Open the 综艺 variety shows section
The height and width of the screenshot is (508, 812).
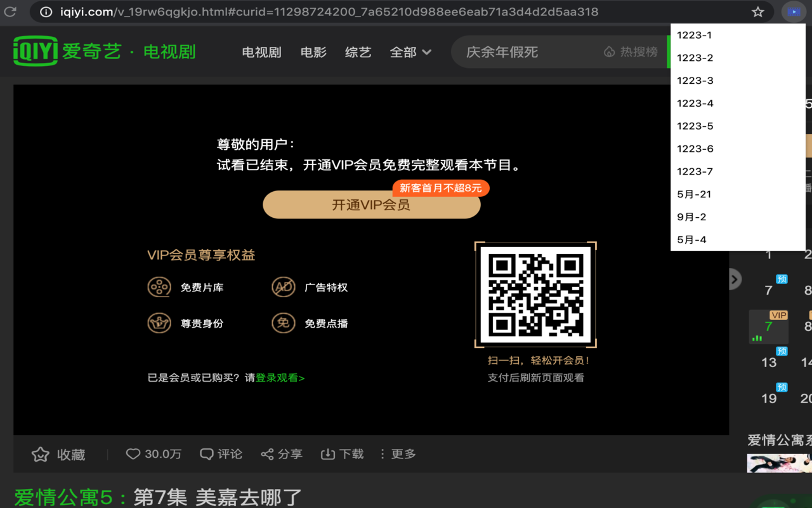[358, 52]
